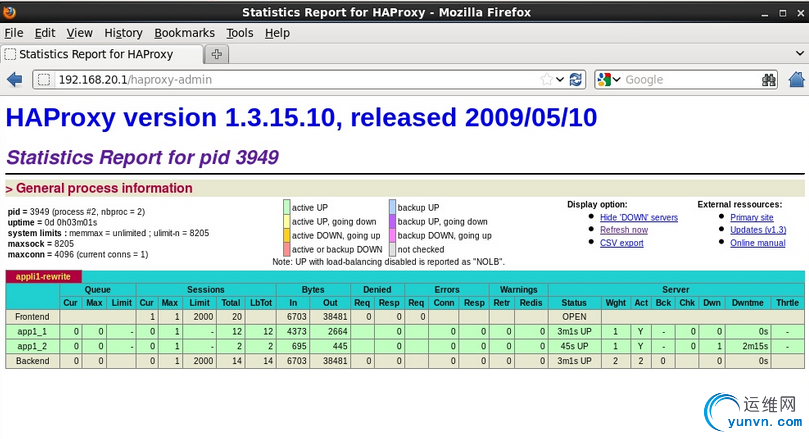Click the Hide 'DOWN' servers link
Image resolution: width=809 pixels, height=439 pixels.
639,218
